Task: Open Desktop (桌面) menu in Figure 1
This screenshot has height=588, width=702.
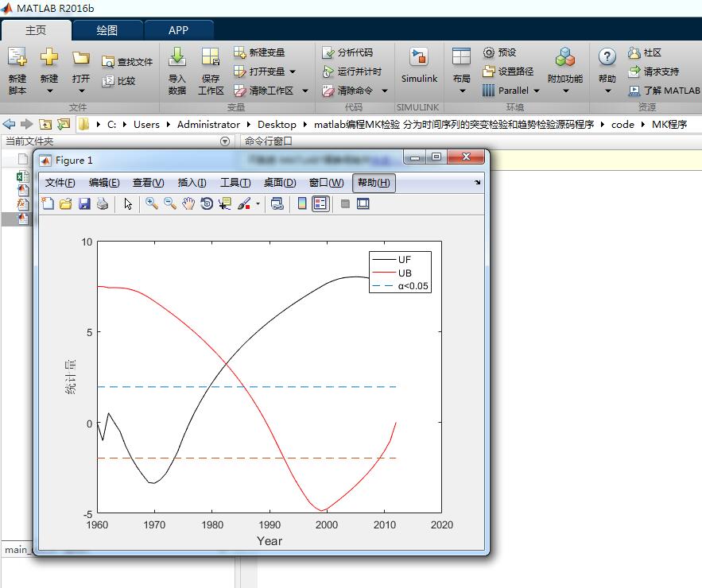Action: tap(280, 183)
